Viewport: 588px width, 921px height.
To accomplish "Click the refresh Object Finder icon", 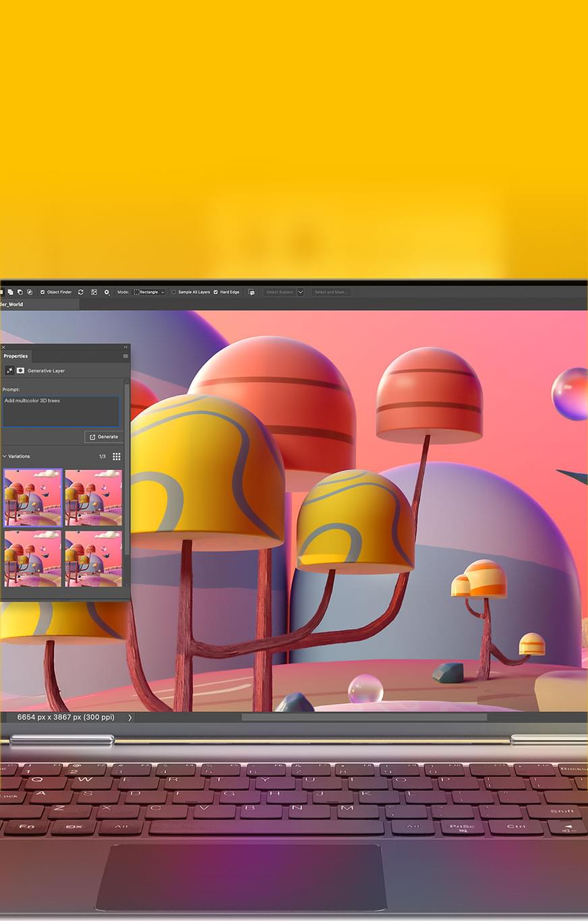I will pos(81,292).
